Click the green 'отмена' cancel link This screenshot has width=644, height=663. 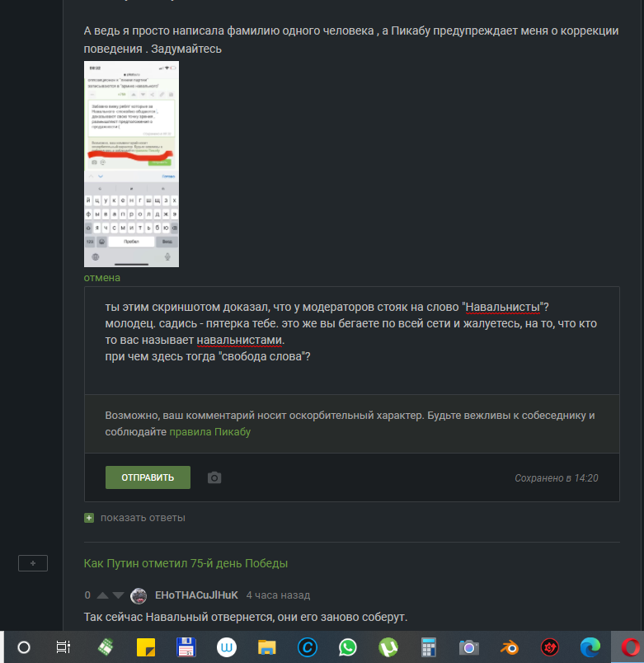pyautogui.click(x=102, y=278)
